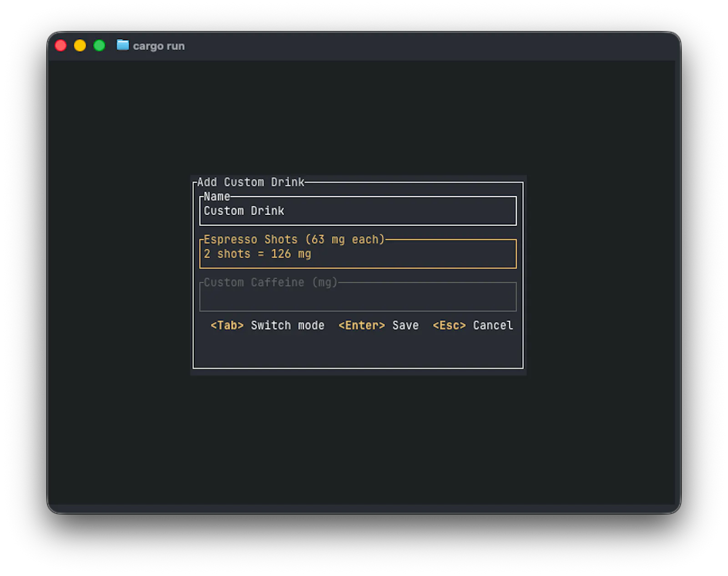
Task: Click the <Esc> Cancel hint
Action: (473, 325)
